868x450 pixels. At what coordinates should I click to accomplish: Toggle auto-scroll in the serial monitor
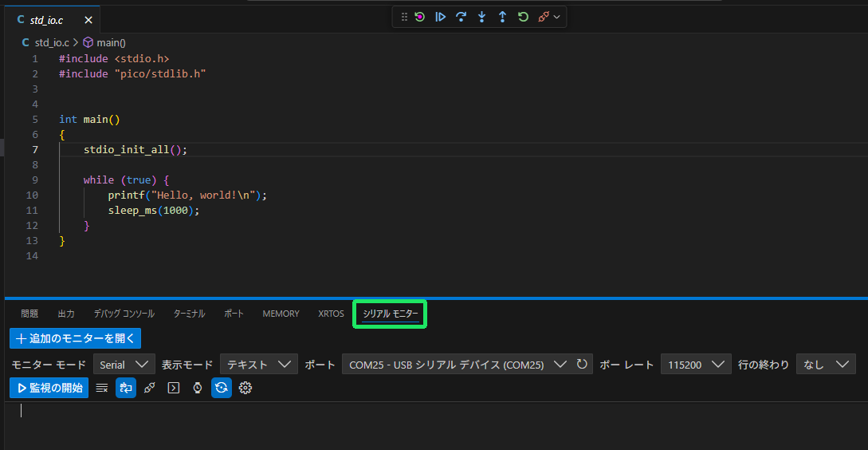[x=126, y=388]
